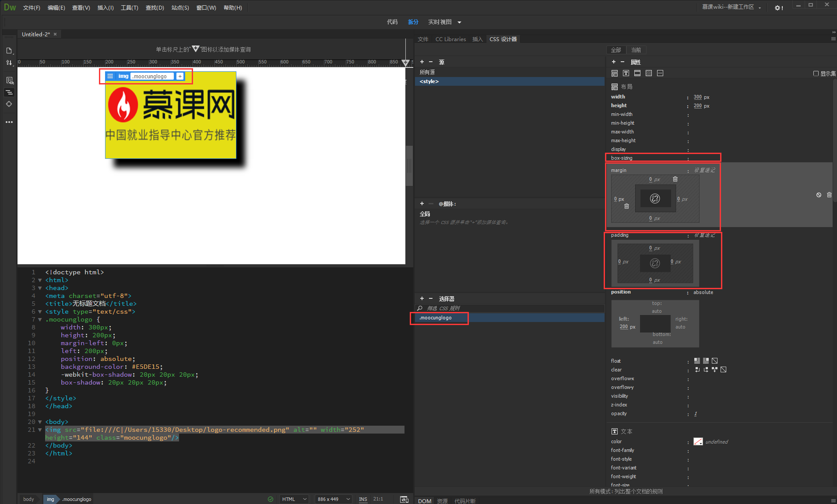Switch CSS Designer to 全部 mode
Viewport: 837px width, 504px height.
click(x=616, y=50)
